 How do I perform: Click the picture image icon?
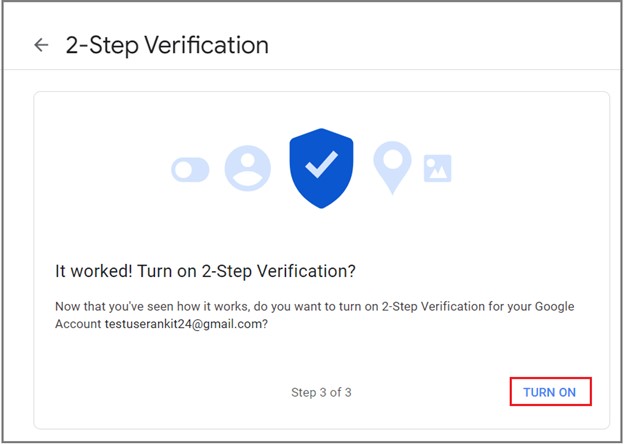click(x=437, y=168)
